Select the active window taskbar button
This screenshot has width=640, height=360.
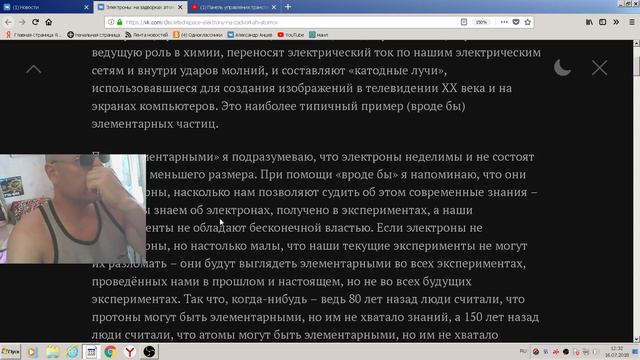click(91, 351)
